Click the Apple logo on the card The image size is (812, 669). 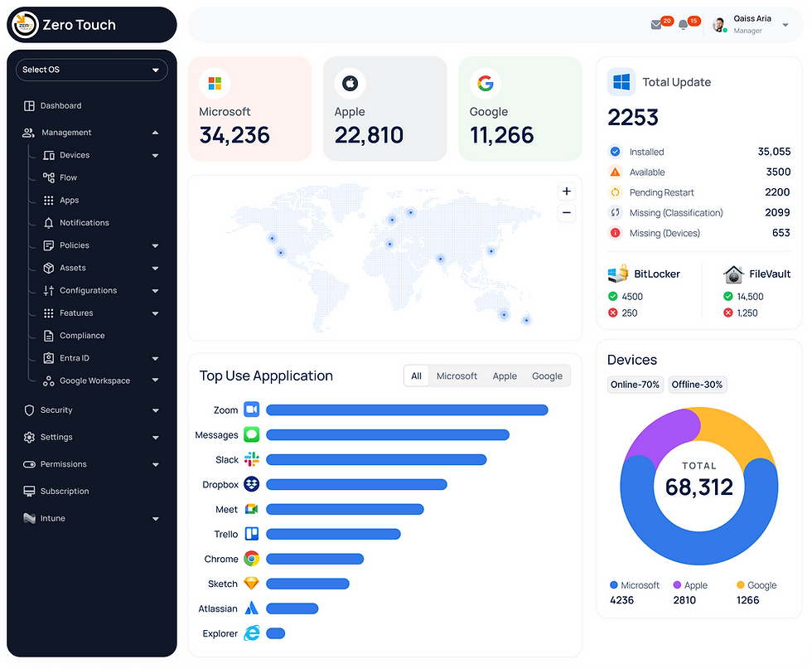pos(350,84)
